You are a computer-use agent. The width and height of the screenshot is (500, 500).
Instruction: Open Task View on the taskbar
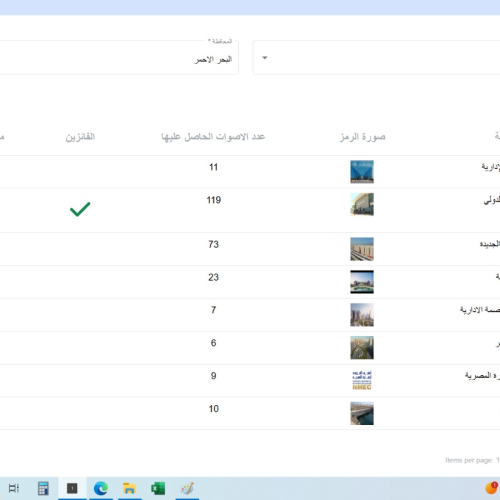coord(14,488)
